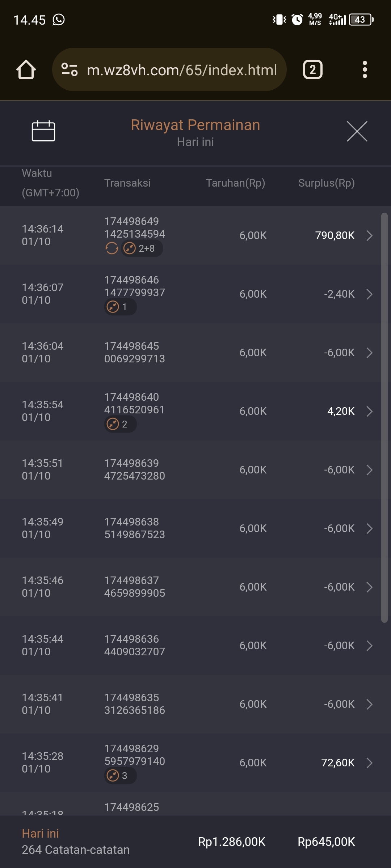391x868 pixels.
Task: Select the Taruhan(Rp) column header
Action: (235, 183)
